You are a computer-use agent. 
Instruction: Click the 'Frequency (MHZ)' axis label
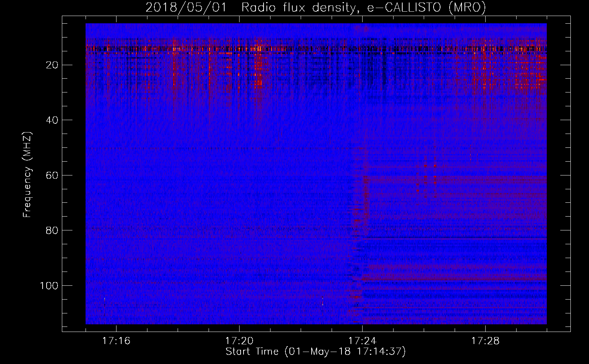(27, 174)
